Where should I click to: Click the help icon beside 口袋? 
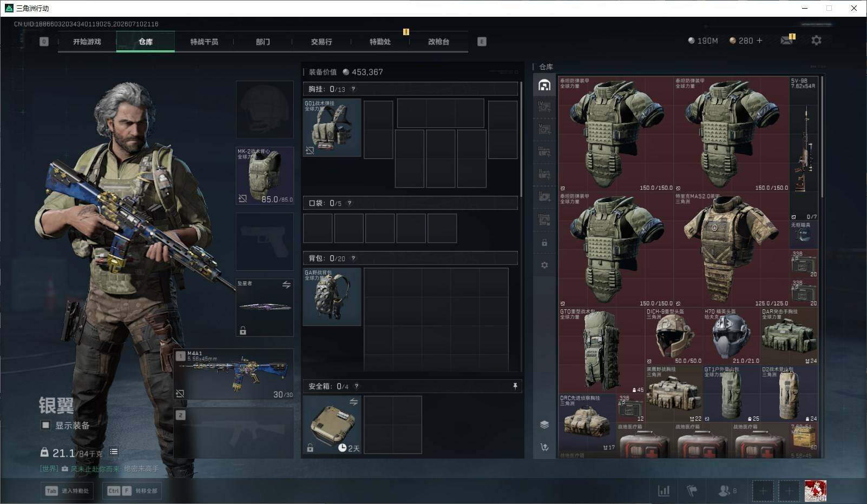click(x=349, y=203)
